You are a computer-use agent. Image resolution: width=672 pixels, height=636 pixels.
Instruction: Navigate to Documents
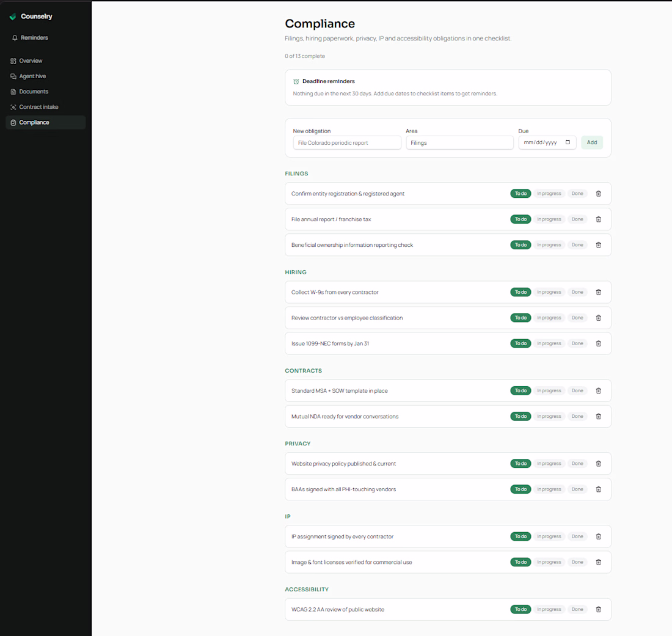click(45, 92)
